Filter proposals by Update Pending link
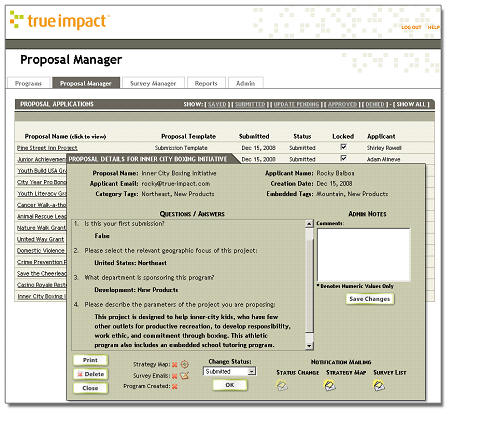The height and width of the screenshot is (441, 480). pyautogui.click(x=296, y=105)
